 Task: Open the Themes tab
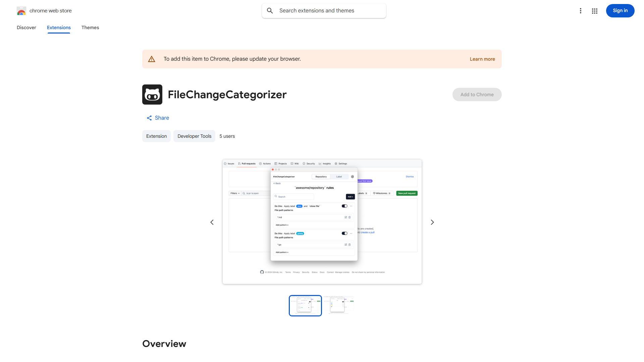(90, 27)
